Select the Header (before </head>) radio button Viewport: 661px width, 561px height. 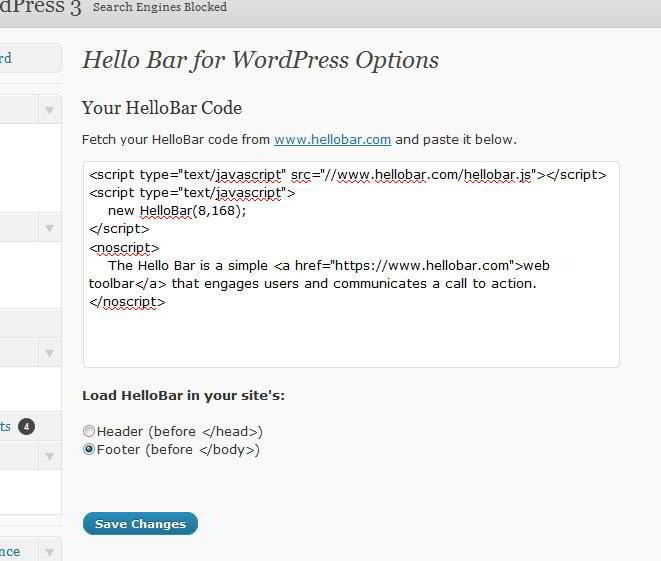[x=89, y=432]
